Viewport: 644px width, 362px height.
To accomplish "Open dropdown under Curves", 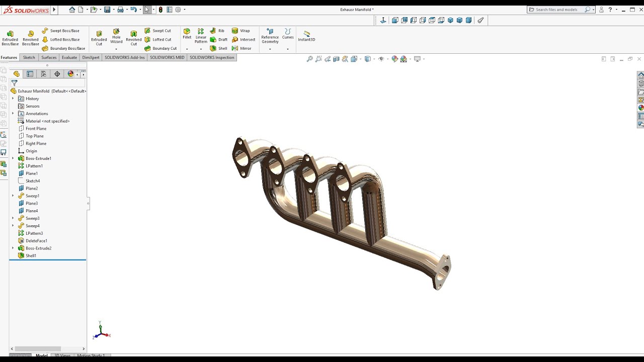I will tap(288, 49).
